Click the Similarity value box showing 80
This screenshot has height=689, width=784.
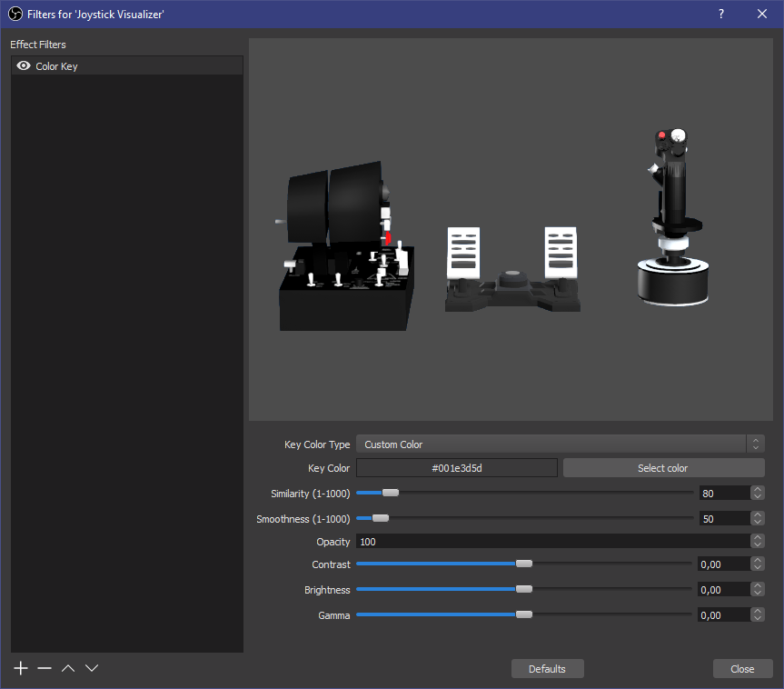click(722, 492)
